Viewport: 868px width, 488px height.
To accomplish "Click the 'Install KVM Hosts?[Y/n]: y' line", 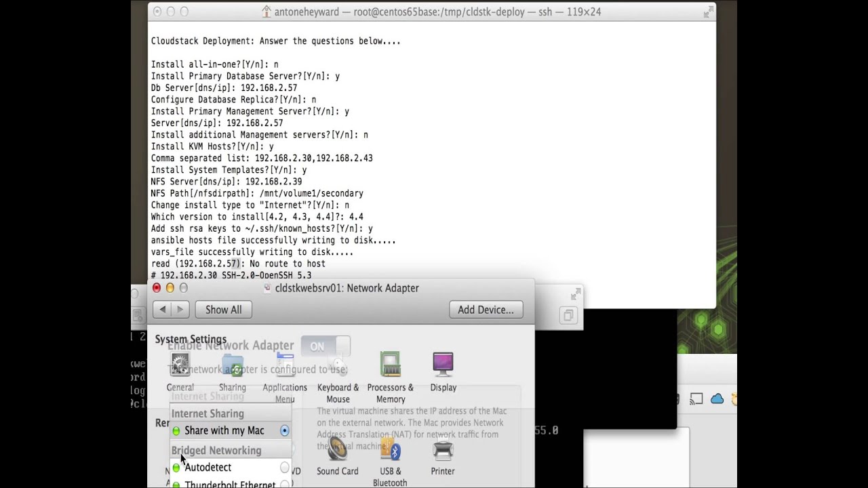I will pyautogui.click(x=212, y=146).
